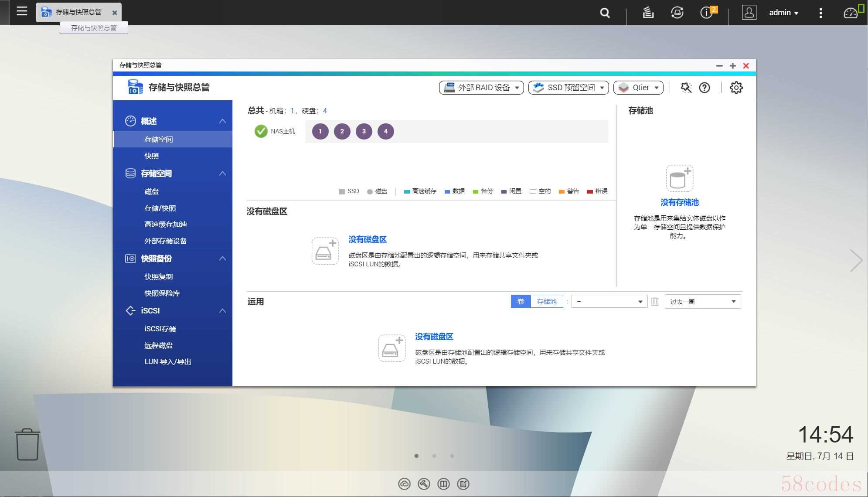Click the search magnifier icon

605,13
